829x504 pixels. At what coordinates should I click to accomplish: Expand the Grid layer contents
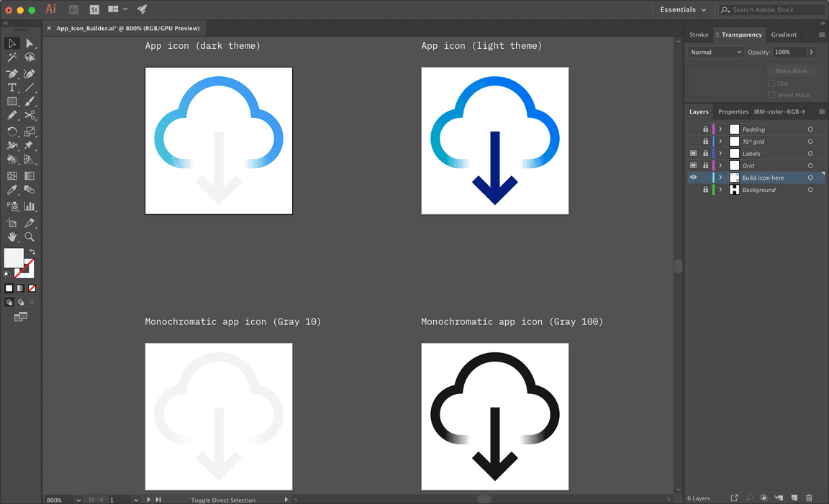click(720, 165)
